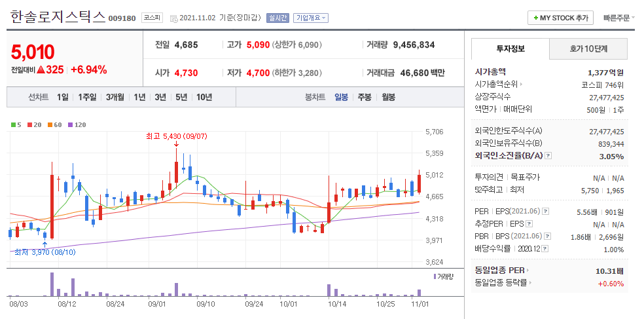Image resolution: width=644 pixels, height=319 pixels.
Task: Select the 5년 line chart period
Action: pos(181,98)
